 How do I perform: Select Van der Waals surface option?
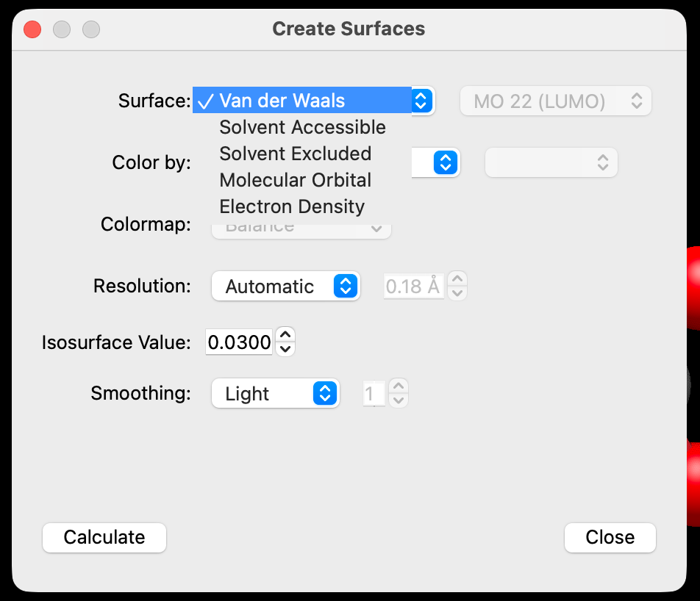pos(282,101)
